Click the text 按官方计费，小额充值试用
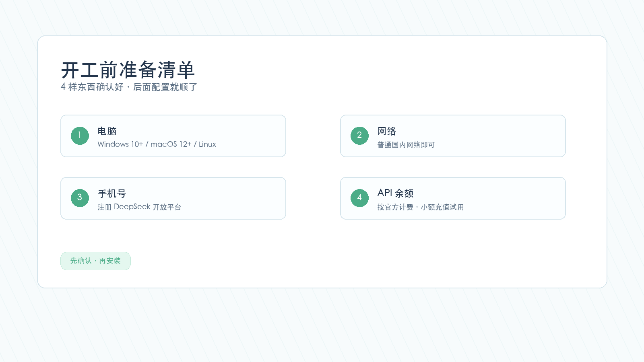 (421, 207)
